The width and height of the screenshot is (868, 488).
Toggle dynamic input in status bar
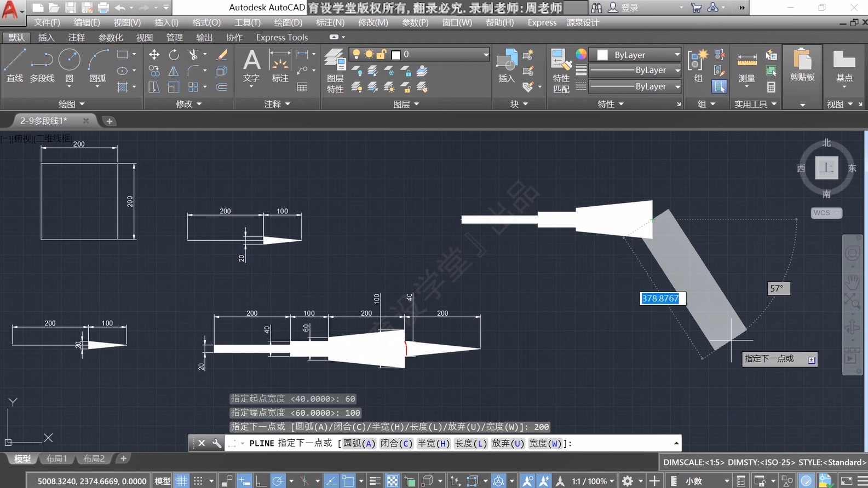[244, 481]
